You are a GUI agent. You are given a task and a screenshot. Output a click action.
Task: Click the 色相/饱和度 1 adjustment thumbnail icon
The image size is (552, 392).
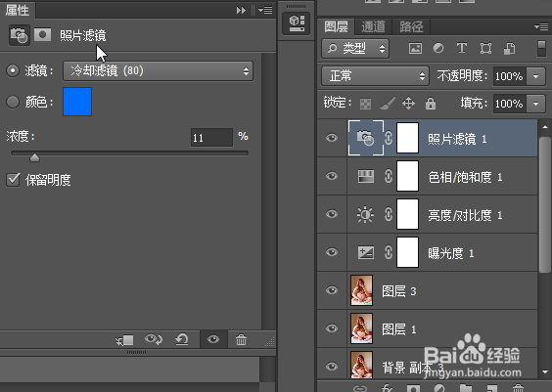click(x=366, y=176)
